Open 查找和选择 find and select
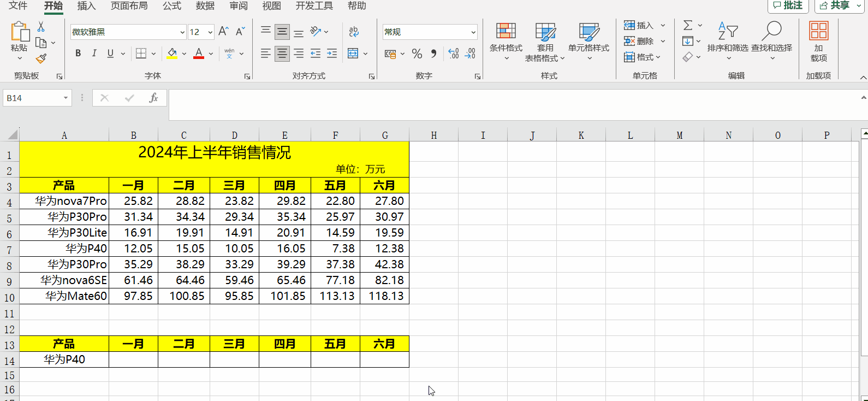Viewport: 868px width, 401px height. (771, 41)
